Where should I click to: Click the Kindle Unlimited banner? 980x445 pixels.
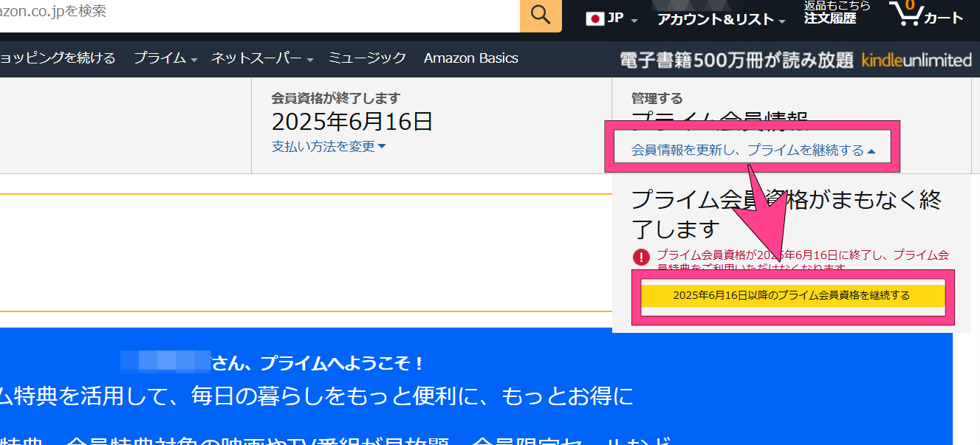(796, 60)
